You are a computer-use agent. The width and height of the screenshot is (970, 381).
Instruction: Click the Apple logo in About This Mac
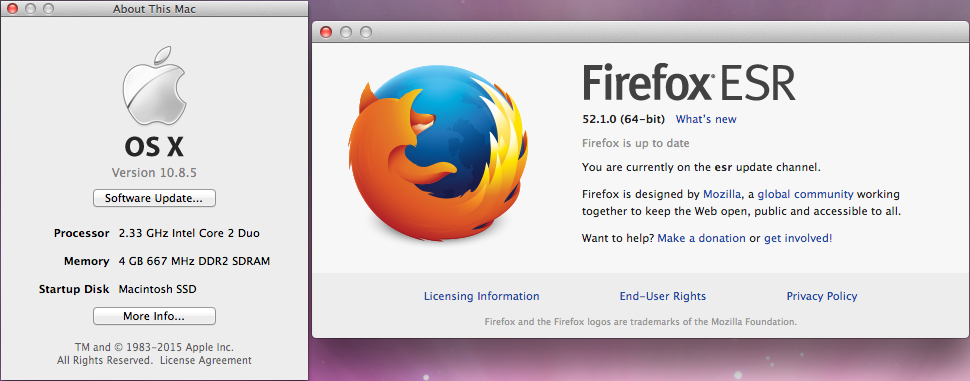click(154, 86)
